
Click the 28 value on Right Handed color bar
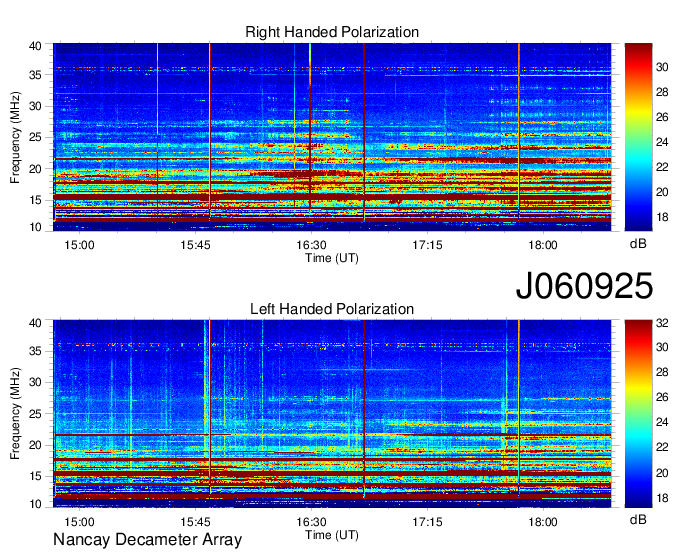[662, 92]
